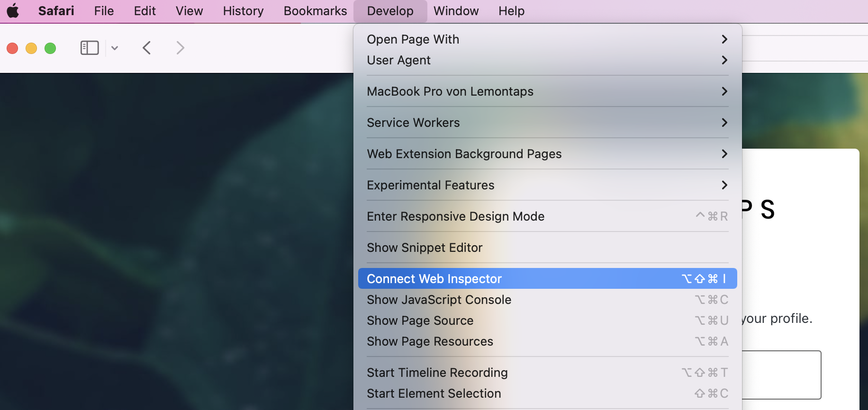Image resolution: width=868 pixels, height=410 pixels.
Task: Expand the Service Workers submenu
Action: click(x=548, y=123)
